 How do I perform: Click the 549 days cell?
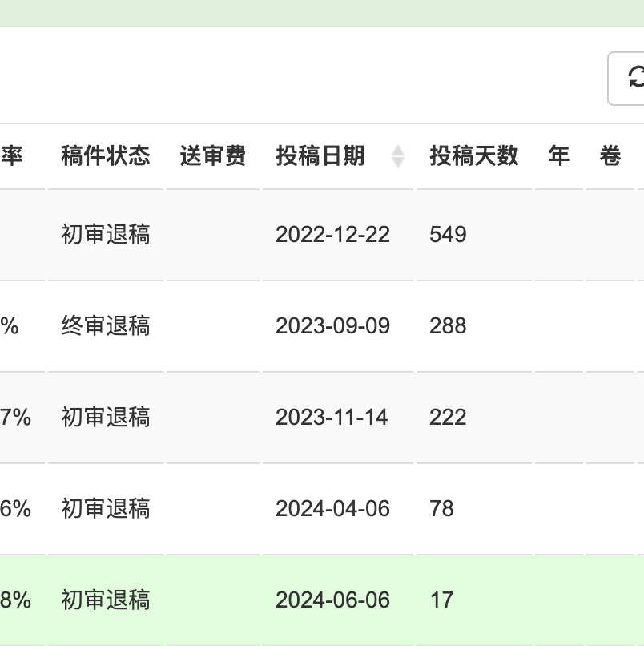click(448, 235)
